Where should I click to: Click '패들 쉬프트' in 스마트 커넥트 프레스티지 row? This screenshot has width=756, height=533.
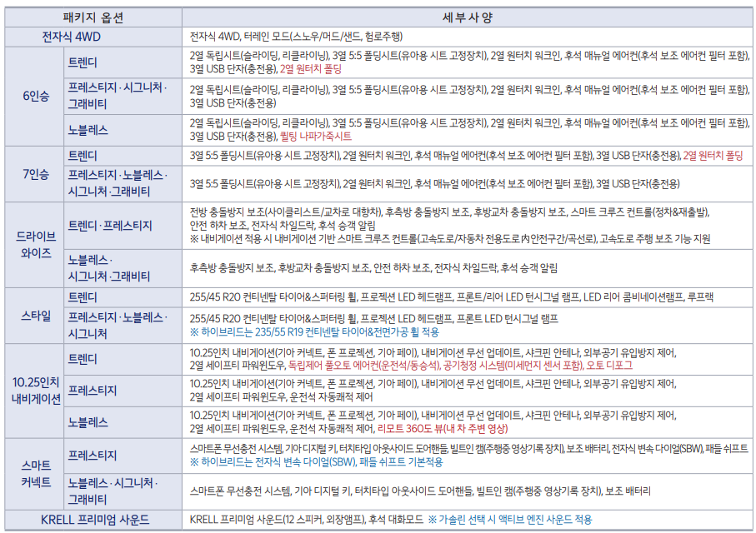(727, 449)
